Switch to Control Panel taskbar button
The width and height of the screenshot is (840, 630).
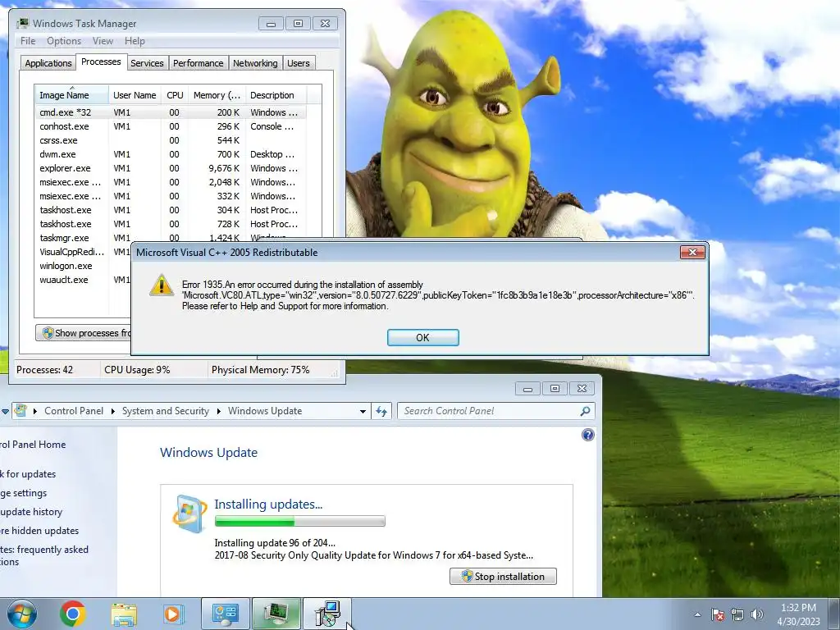point(225,614)
